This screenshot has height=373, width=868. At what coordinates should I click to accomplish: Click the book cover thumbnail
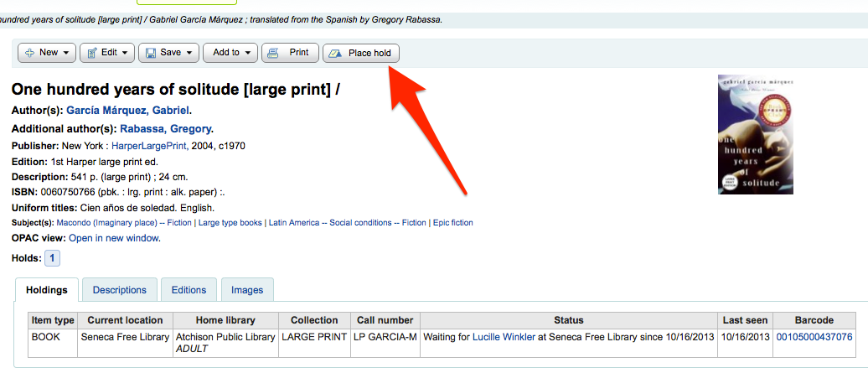pos(755,135)
